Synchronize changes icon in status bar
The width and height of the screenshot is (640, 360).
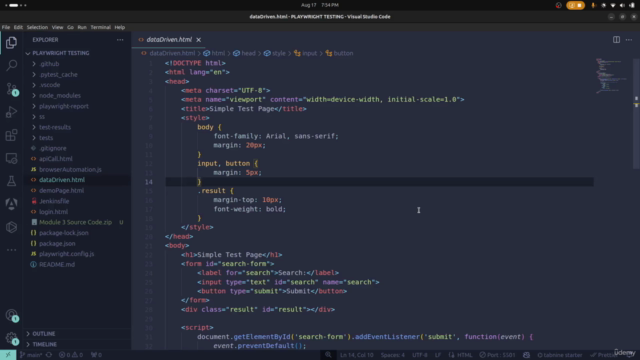pyautogui.click(x=49, y=355)
